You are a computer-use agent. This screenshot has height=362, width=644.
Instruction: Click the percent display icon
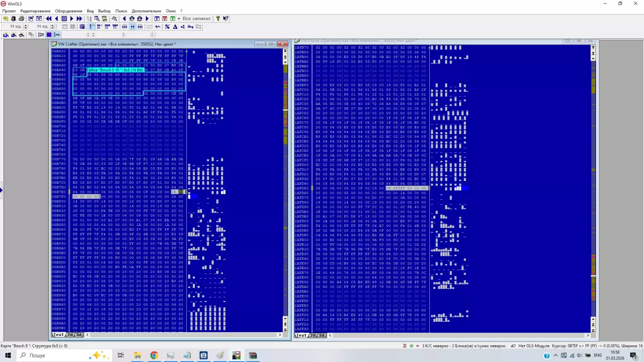[x=167, y=27]
